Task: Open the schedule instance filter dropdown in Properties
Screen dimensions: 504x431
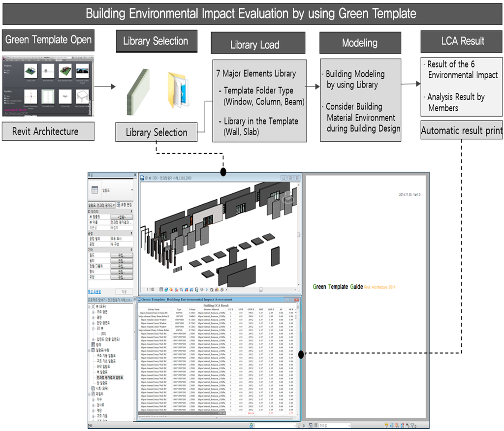Action: pyautogui.click(x=114, y=205)
